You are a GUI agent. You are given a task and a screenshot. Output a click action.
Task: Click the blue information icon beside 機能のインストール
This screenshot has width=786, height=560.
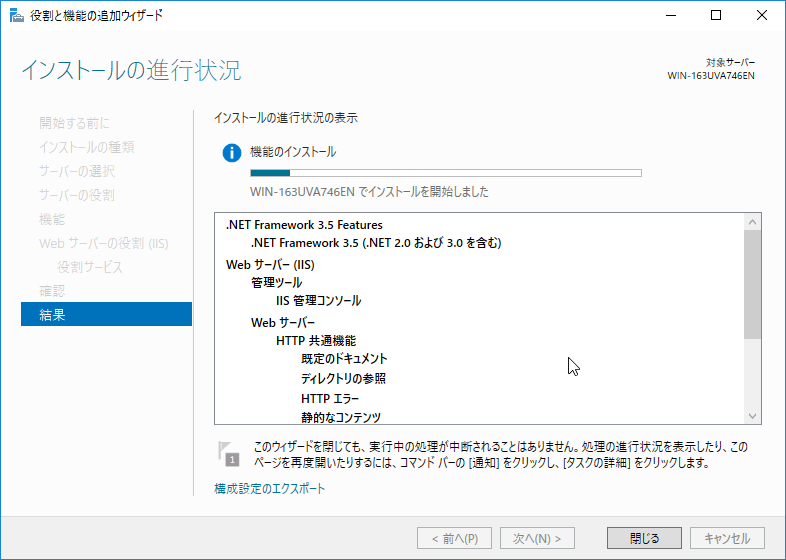[232, 153]
